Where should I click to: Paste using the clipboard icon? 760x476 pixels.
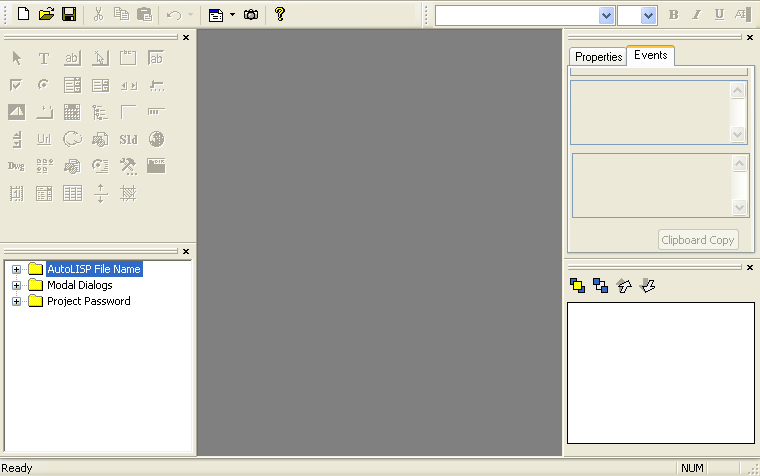(x=144, y=14)
